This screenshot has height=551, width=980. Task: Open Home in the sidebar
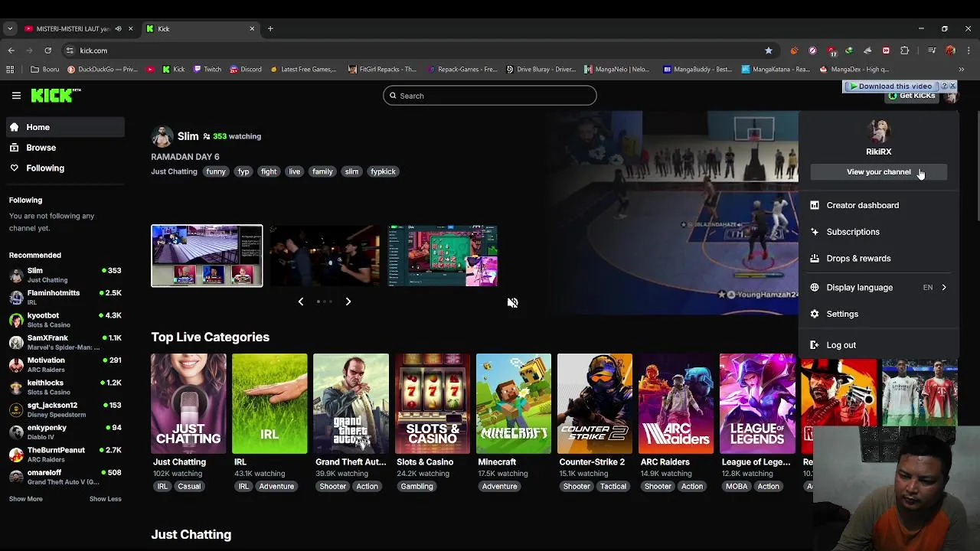point(65,127)
